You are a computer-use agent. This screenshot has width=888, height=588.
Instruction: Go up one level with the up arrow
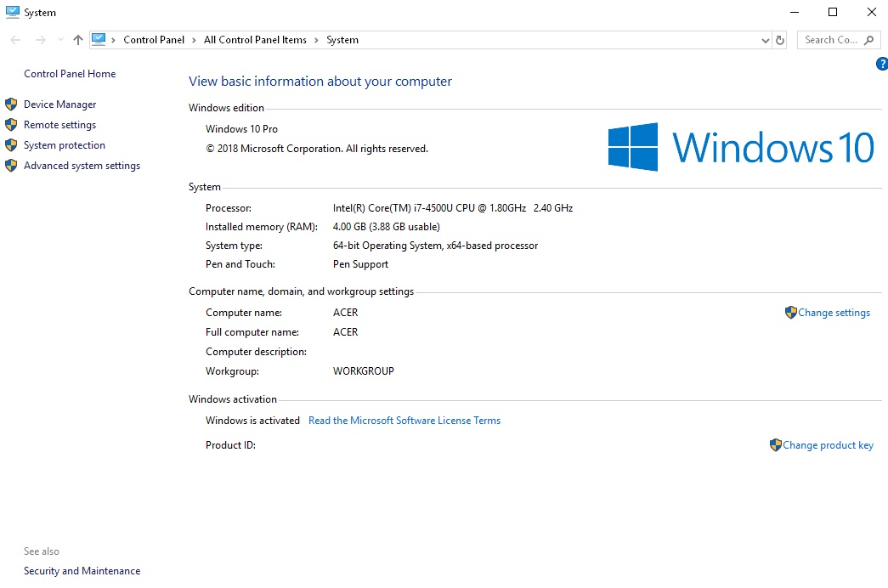(78, 40)
